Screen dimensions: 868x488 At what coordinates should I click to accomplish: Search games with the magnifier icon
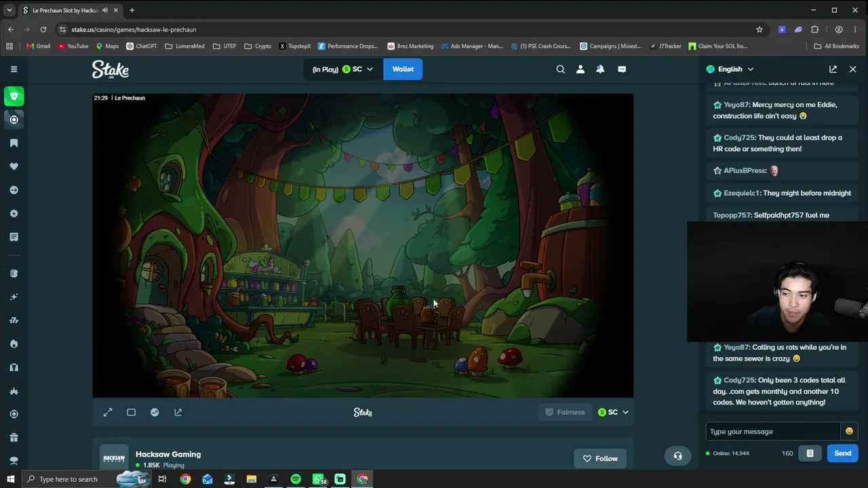pos(560,69)
